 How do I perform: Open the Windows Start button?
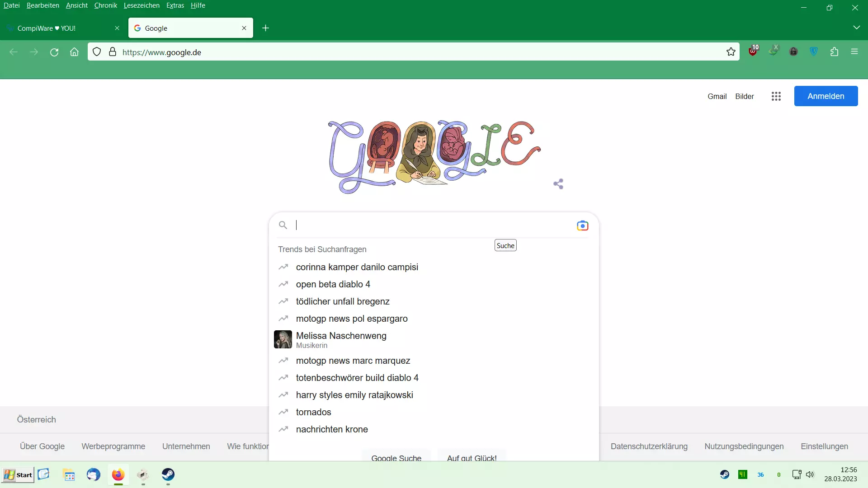click(18, 475)
